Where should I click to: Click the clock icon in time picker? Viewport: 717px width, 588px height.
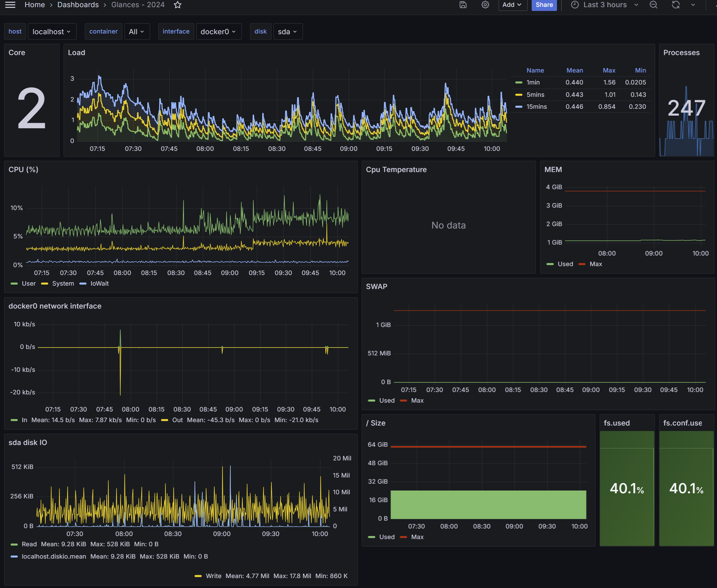click(x=575, y=5)
